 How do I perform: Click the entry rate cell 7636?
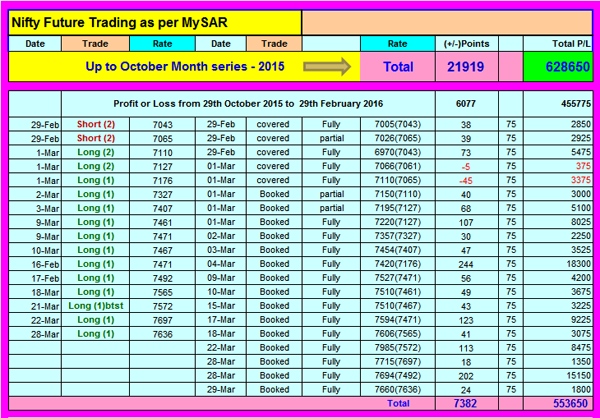point(163,334)
